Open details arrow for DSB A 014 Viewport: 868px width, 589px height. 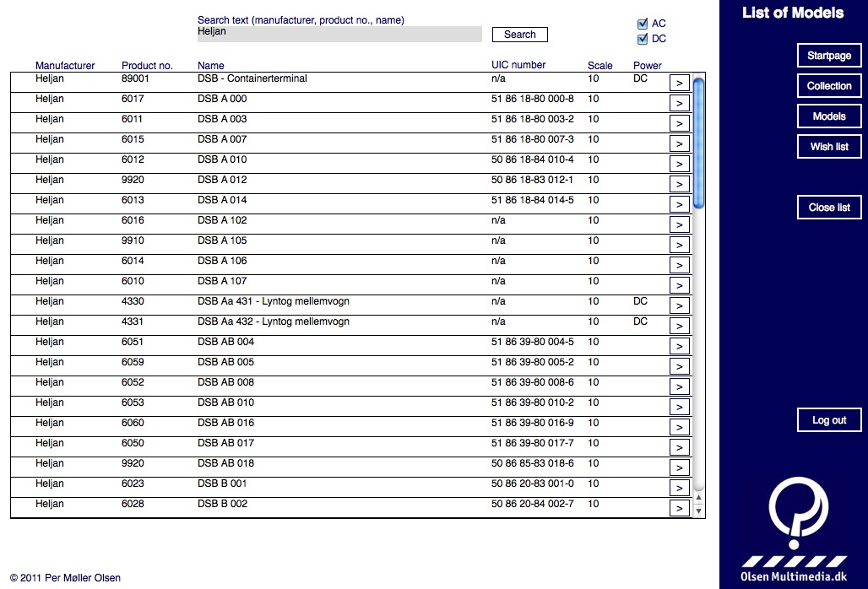[679, 204]
